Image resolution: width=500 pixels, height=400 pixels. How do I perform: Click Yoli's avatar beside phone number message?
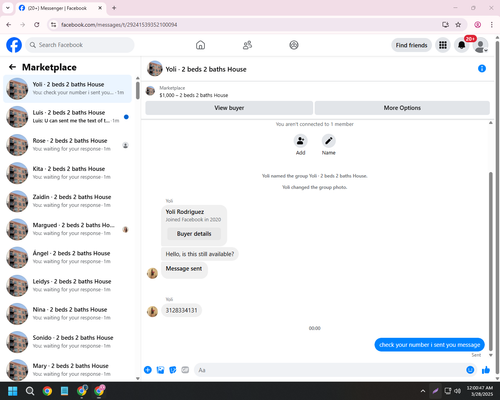[x=152, y=311]
